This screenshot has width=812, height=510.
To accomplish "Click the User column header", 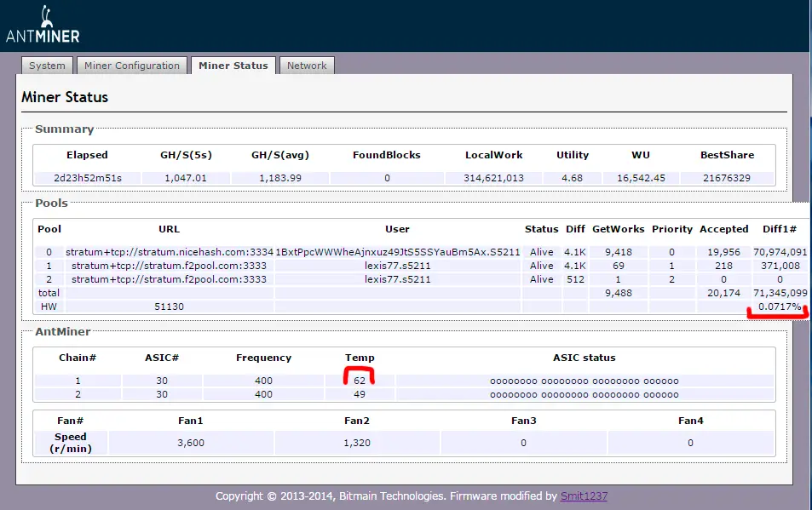I will (397, 229).
